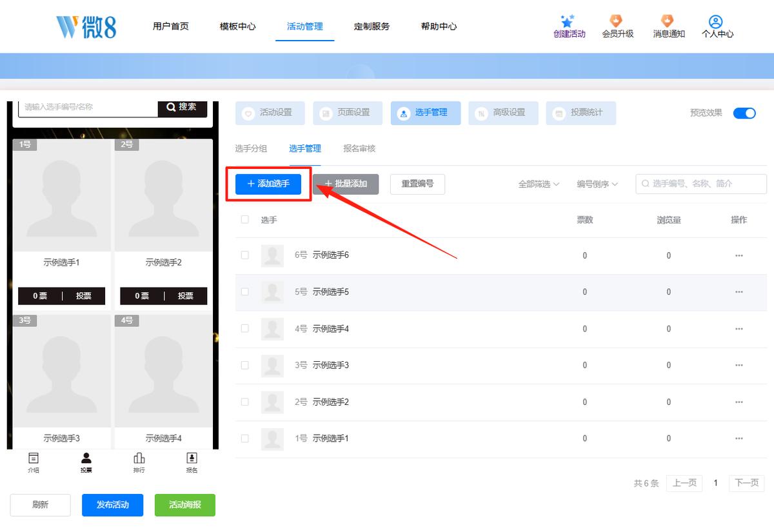The height and width of the screenshot is (532, 774).
Task: Open the 高级设置 tab
Action: click(x=503, y=113)
